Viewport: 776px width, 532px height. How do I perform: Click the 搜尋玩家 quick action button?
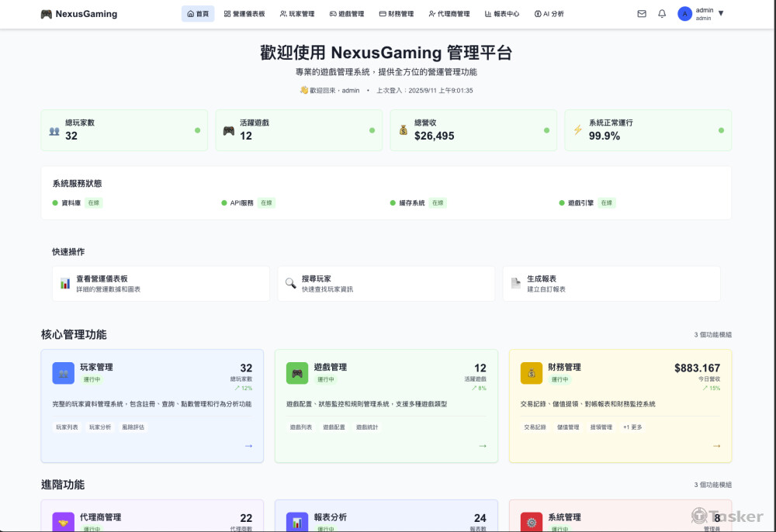coord(386,284)
